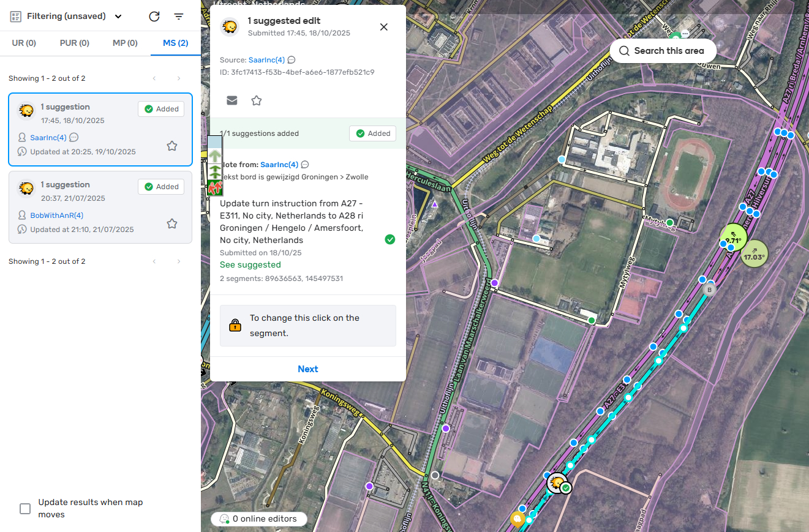Click the 17.03° angle marker on map
The height and width of the screenshot is (532, 809).
click(x=754, y=253)
